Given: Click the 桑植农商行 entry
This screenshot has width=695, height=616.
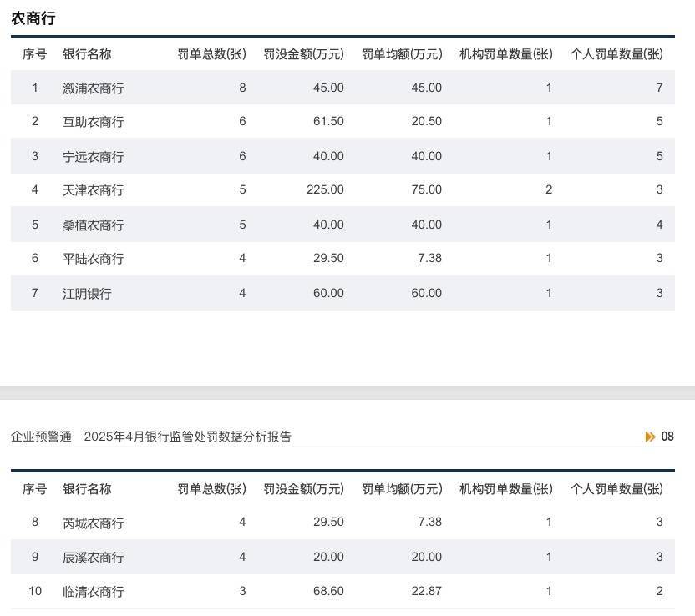Looking at the screenshot, I should (86, 224).
